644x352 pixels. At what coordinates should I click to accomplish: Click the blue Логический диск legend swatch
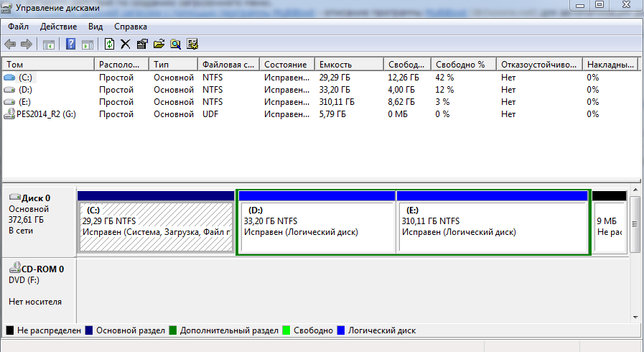(x=340, y=330)
